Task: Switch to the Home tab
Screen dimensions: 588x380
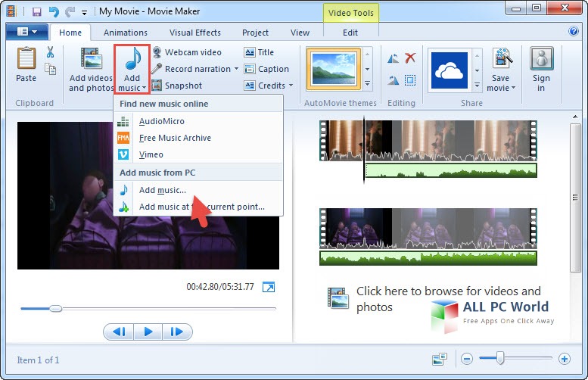Action: 70,33
